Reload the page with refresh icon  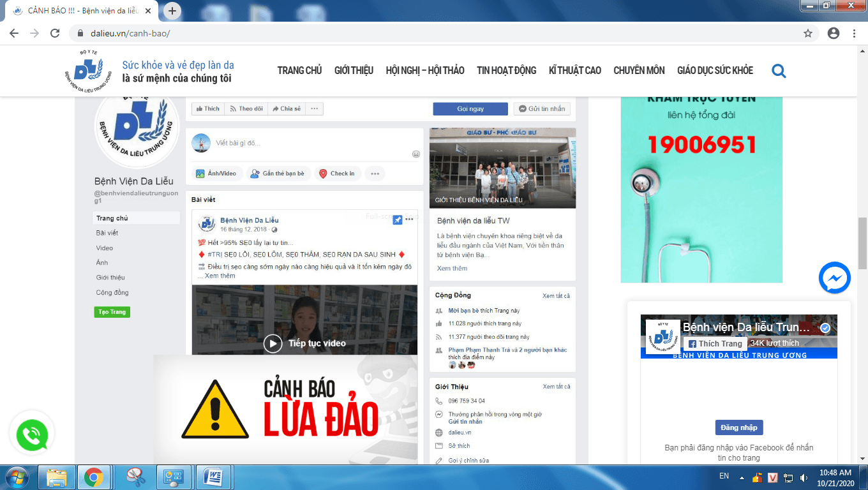pyautogui.click(x=55, y=33)
